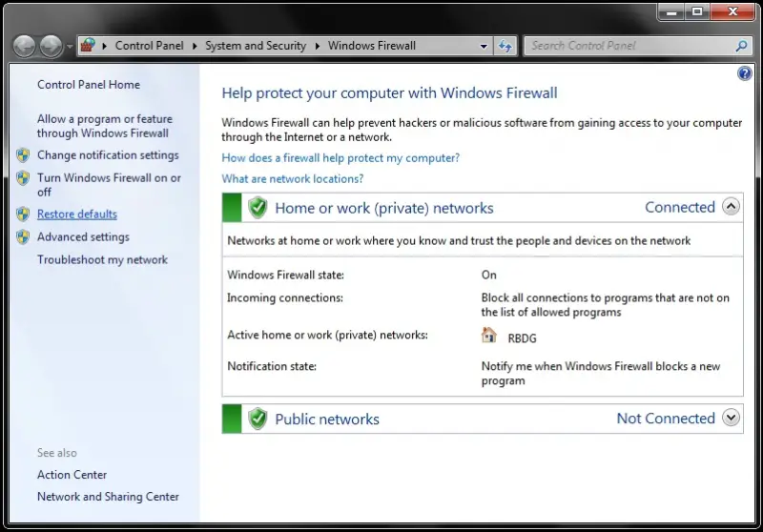This screenshot has height=532, width=763.
Task: Click the Control Panel icon in address bar
Action: tap(88, 46)
